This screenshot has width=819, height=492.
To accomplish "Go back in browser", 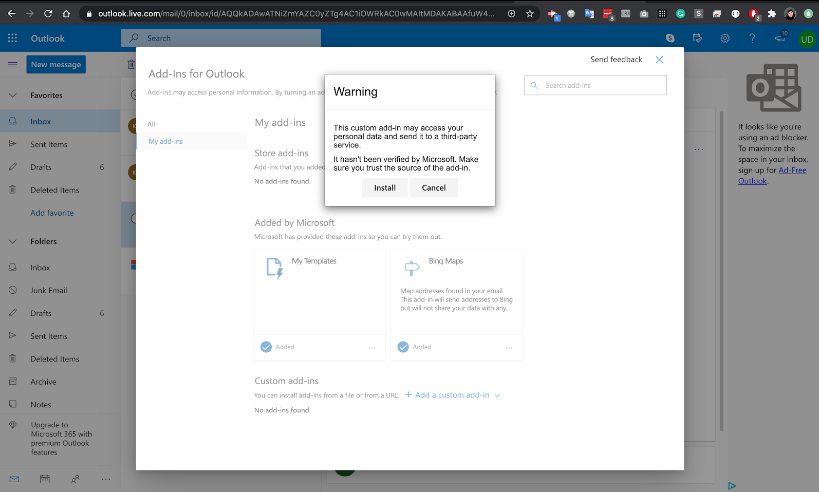I will coord(11,14).
